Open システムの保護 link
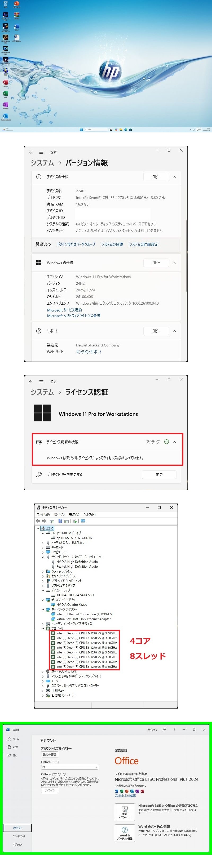The image size is (212, 868). tap(112, 244)
